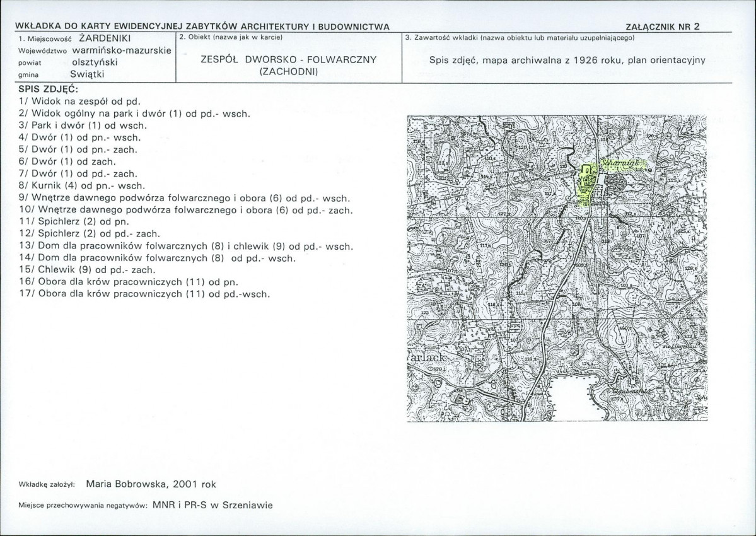Select line '4/ Dwór (1) od pn.- wsch.'

(x=79, y=137)
